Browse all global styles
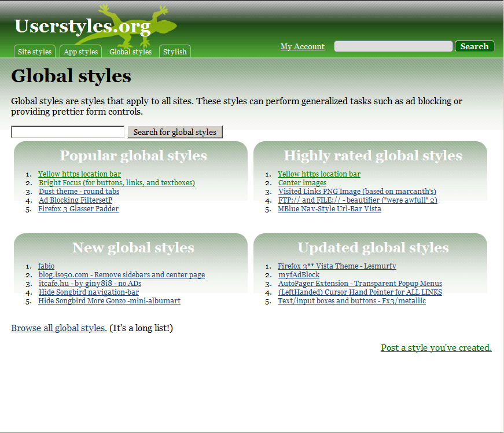 (59, 328)
